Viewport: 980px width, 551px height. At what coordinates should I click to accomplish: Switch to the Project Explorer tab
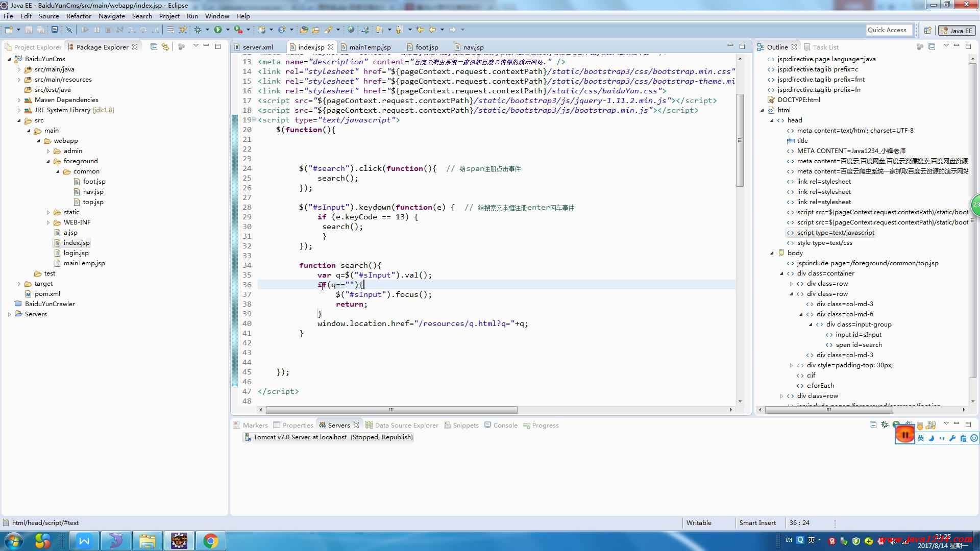[33, 47]
